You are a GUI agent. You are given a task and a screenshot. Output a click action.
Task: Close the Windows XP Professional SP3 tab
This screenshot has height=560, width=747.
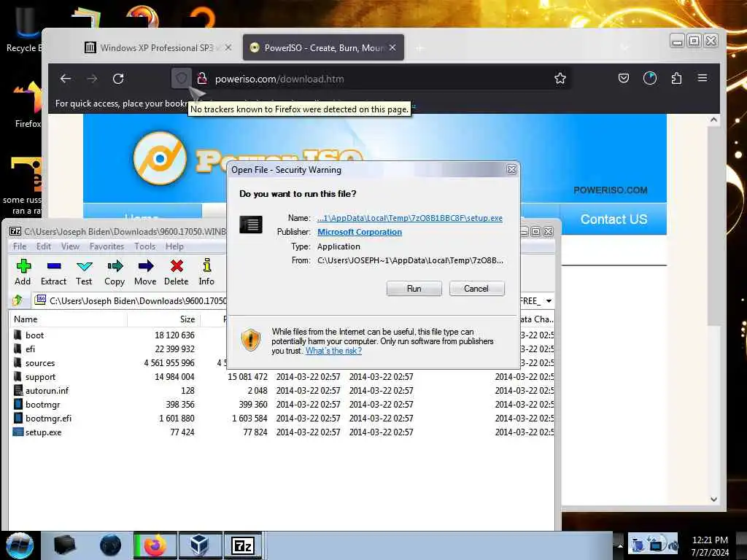point(228,47)
